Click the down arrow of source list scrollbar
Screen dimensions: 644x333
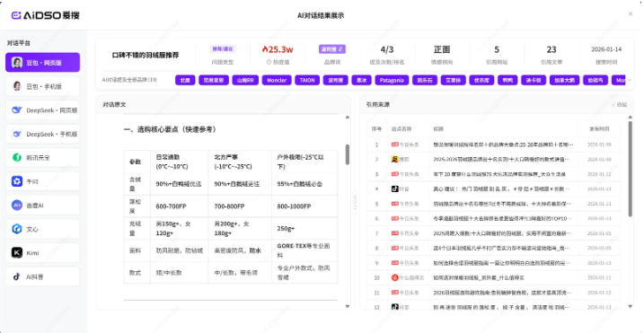pos(631,306)
